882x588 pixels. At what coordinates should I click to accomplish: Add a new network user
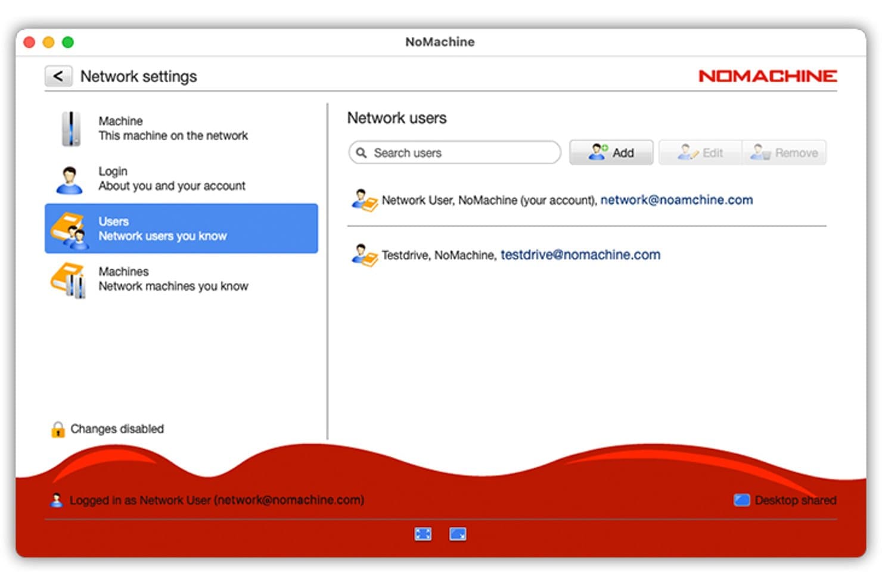[611, 153]
